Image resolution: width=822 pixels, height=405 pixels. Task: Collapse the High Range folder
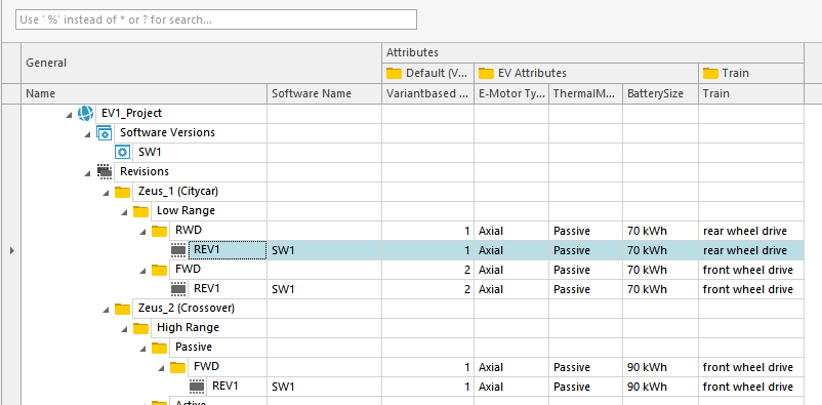click(x=125, y=328)
